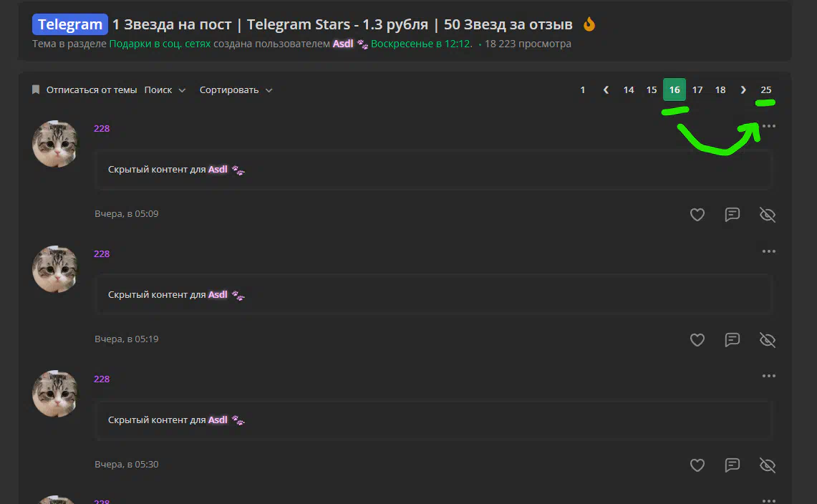The width and height of the screenshot is (817, 504).
Task: Like the post from Вчера, в 05:30
Action: coord(697,465)
